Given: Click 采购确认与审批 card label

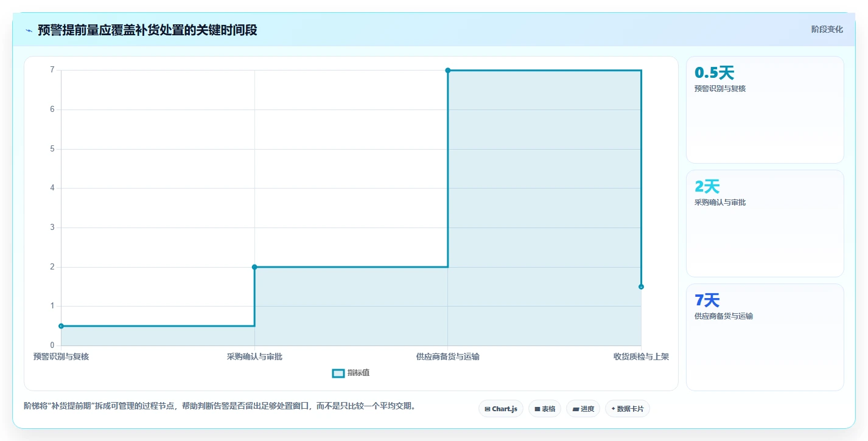Looking at the screenshot, I should 720,203.
